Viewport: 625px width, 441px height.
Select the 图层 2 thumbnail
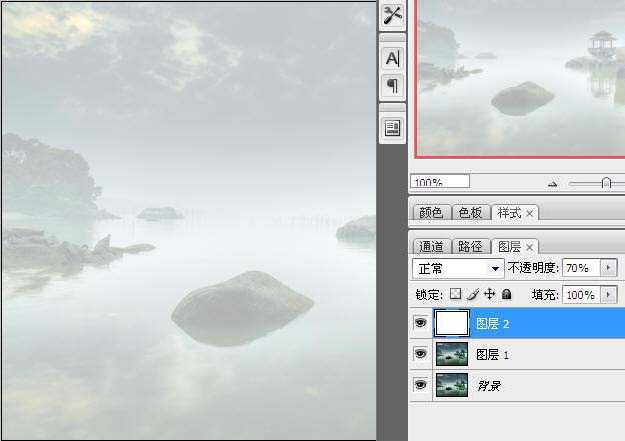(x=452, y=323)
